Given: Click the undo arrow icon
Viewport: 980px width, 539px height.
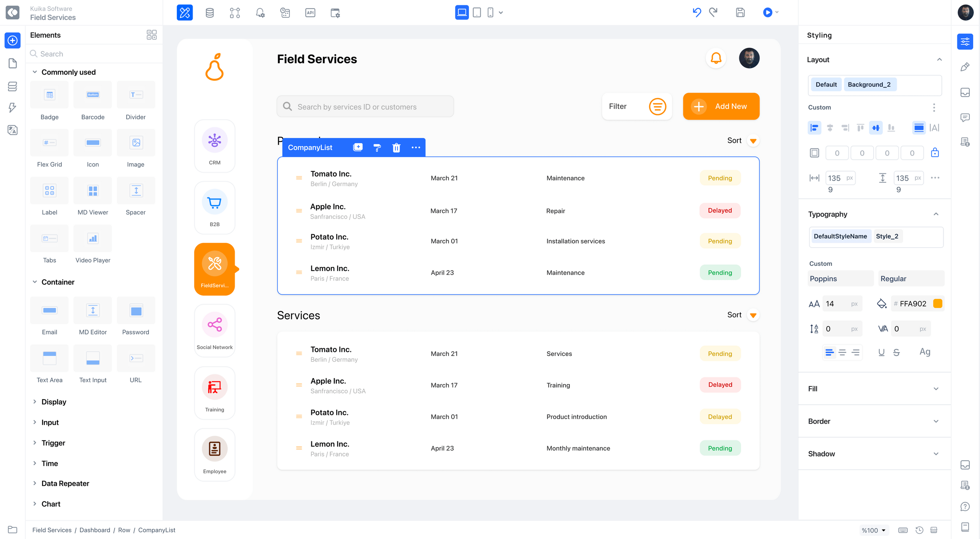Looking at the screenshot, I should (696, 12).
